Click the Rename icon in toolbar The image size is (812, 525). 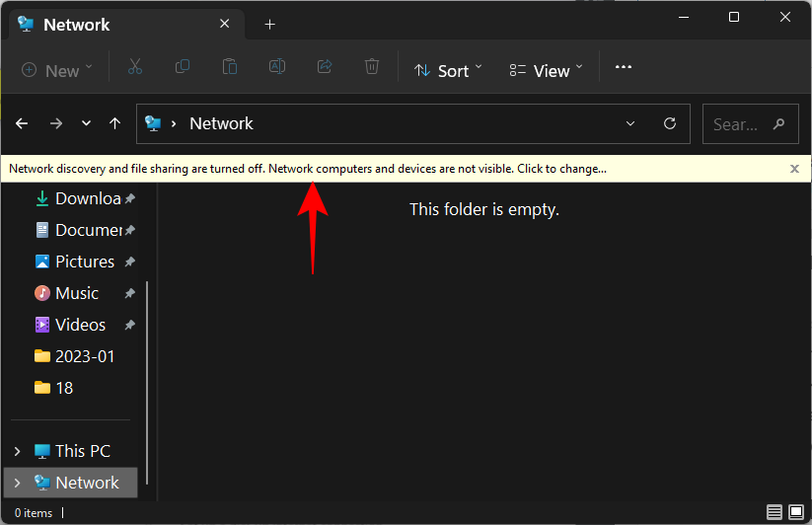coord(277,68)
